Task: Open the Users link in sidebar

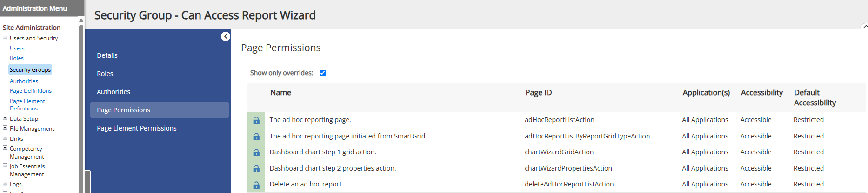Action: coord(17,48)
